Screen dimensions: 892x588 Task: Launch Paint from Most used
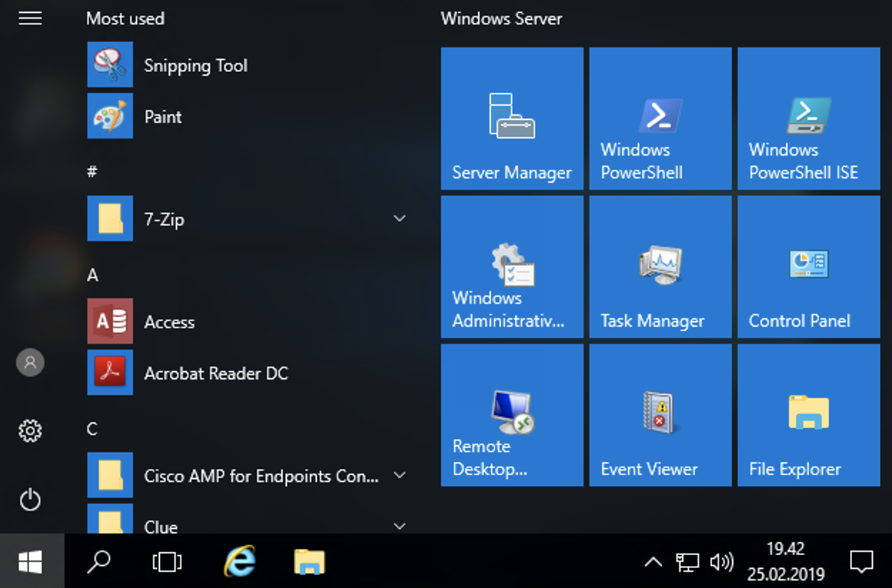tap(246, 116)
